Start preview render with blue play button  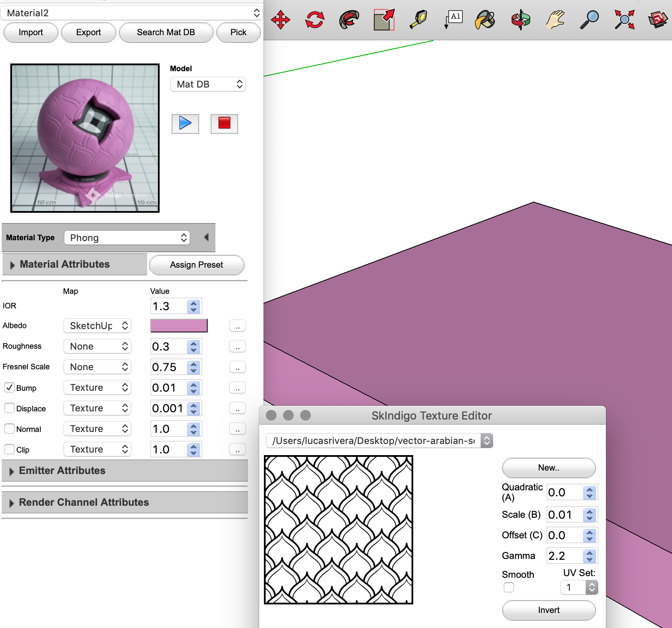(185, 124)
